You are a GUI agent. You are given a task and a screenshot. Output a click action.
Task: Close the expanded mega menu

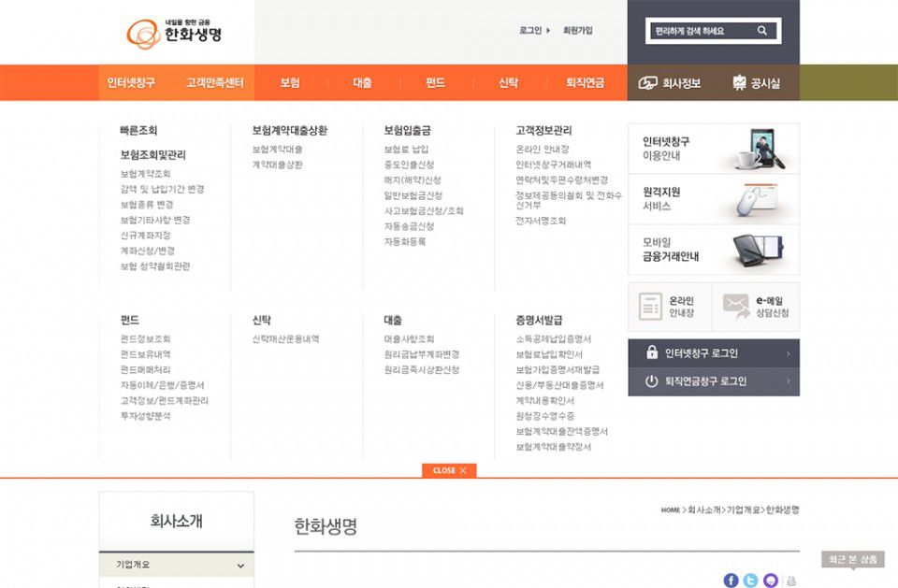pyautogui.click(x=449, y=470)
